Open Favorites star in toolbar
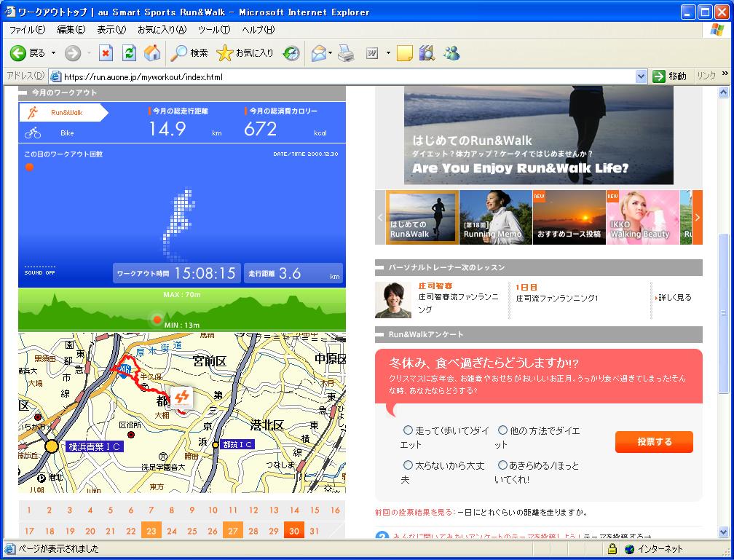 coord(225,53)
